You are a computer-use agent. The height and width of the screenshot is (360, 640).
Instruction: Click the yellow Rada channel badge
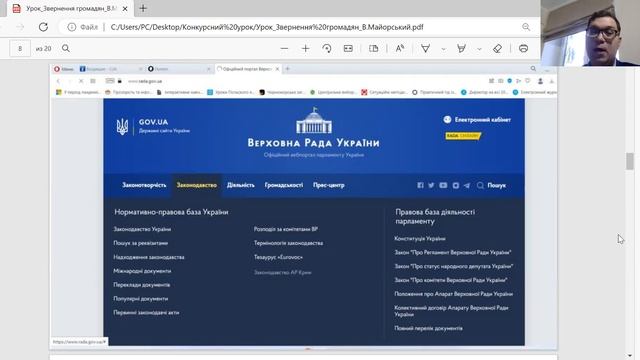coord(463,136)
